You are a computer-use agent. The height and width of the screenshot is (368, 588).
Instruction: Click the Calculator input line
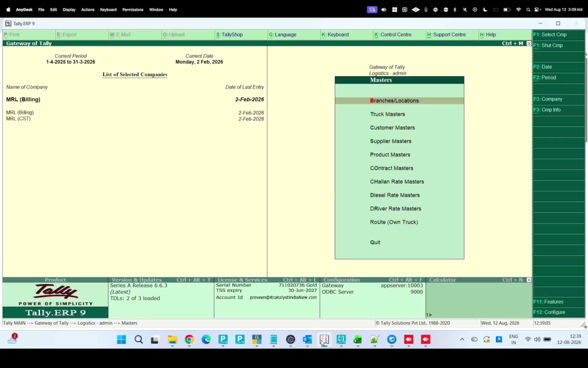479,315
